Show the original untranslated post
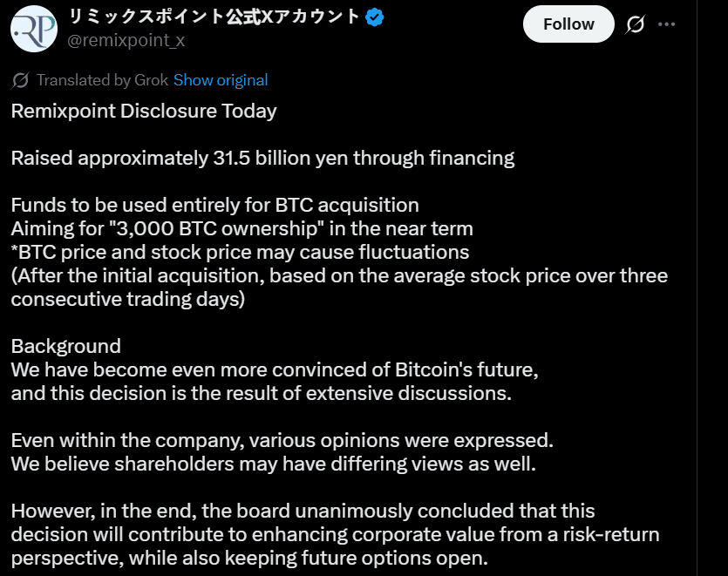Viewport: 728px width, 576px height. 221,80
